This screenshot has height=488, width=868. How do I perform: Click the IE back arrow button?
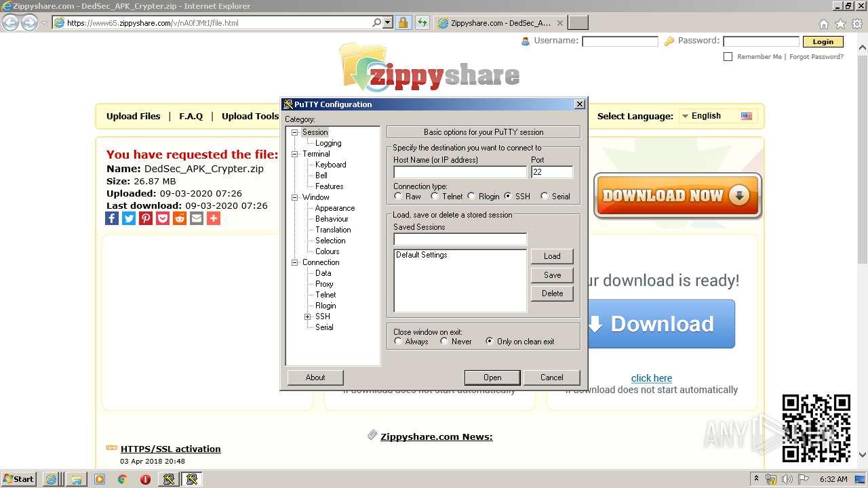(x=11, y=22)
